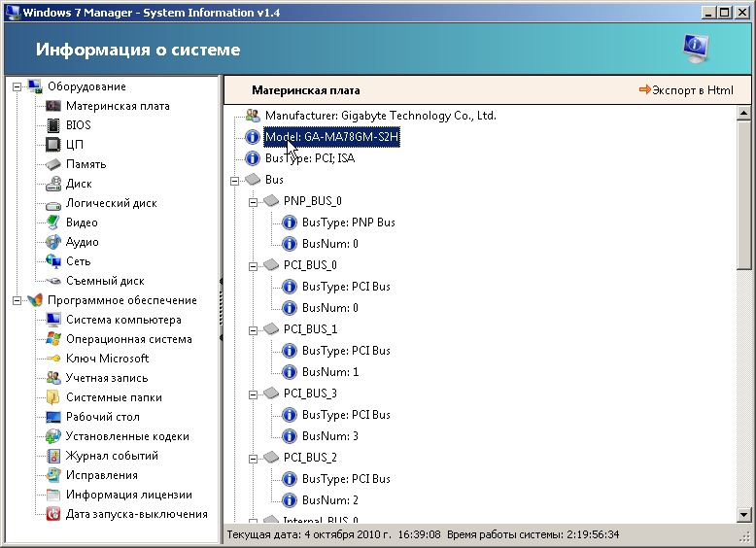Open the Логический диск section label
This screenshot has width=756, height=548.
pos(112,203)
